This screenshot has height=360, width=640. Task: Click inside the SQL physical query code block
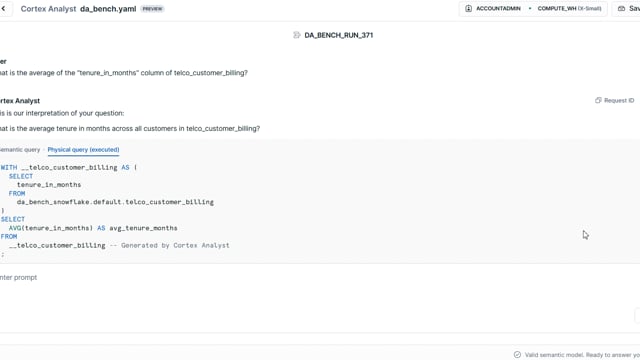[320, 210]
